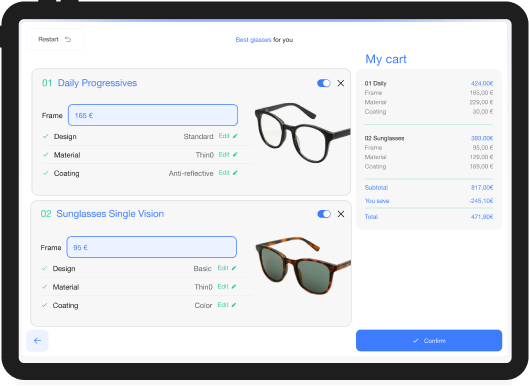
Task: Click the 229,00 € Material price in cart
Action: coord(481,102)
